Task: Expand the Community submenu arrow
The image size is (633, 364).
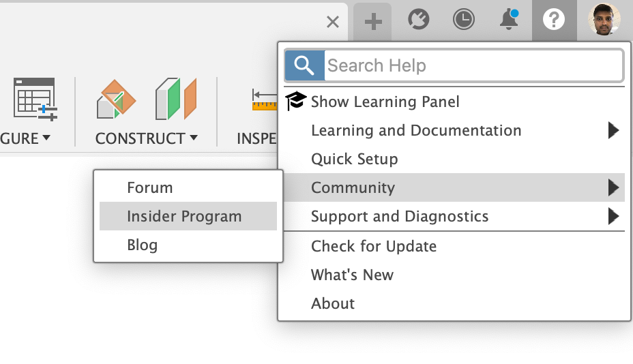Action: pos(614,187)
